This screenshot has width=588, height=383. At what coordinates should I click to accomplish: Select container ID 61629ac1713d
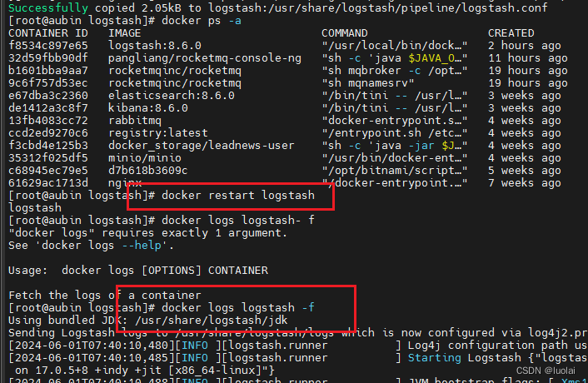(x=48, y=183)
